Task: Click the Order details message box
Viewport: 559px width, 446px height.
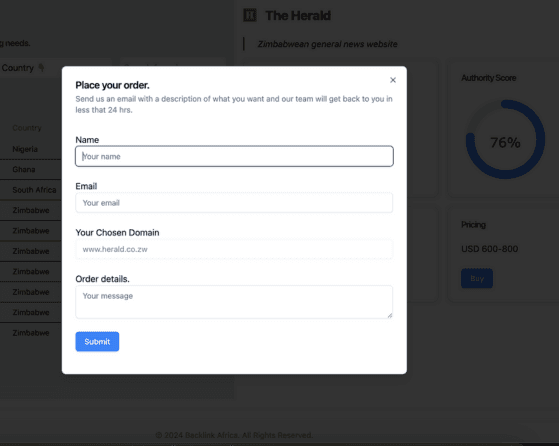Action: pyautogui.click(x=234, y=302)
